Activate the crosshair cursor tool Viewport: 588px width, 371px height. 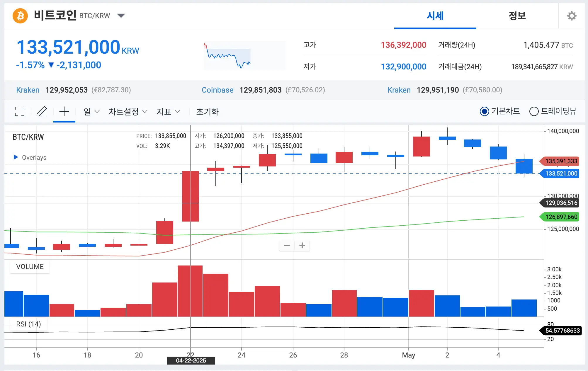pos(64,111)
